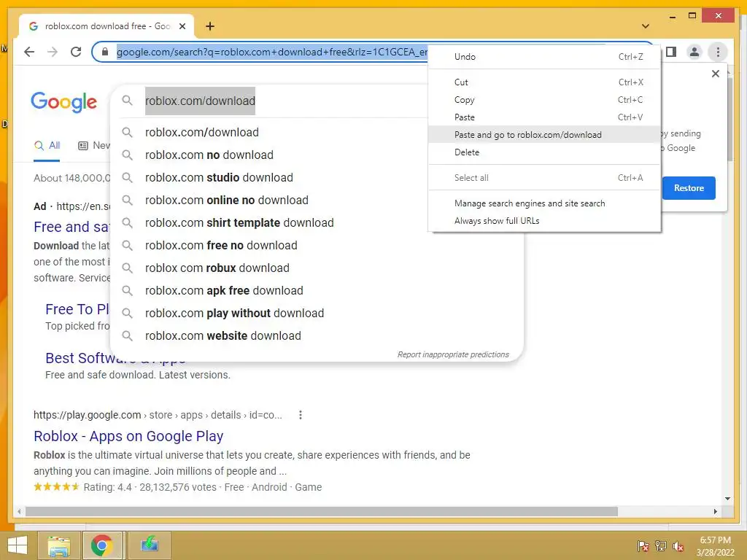The height and width of the screenshot is (560, 747).
Task: Click the magnifier icon in the search box
Action: [x=127, y=101]
